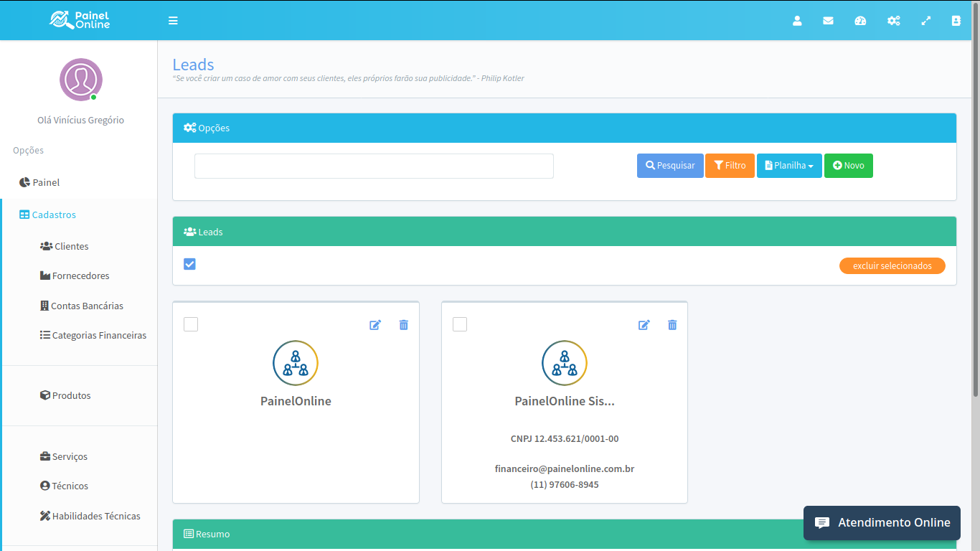Open Contas Bancárias menu item
Viewport: 980px width, 551px height.
(x=86, y=306)
